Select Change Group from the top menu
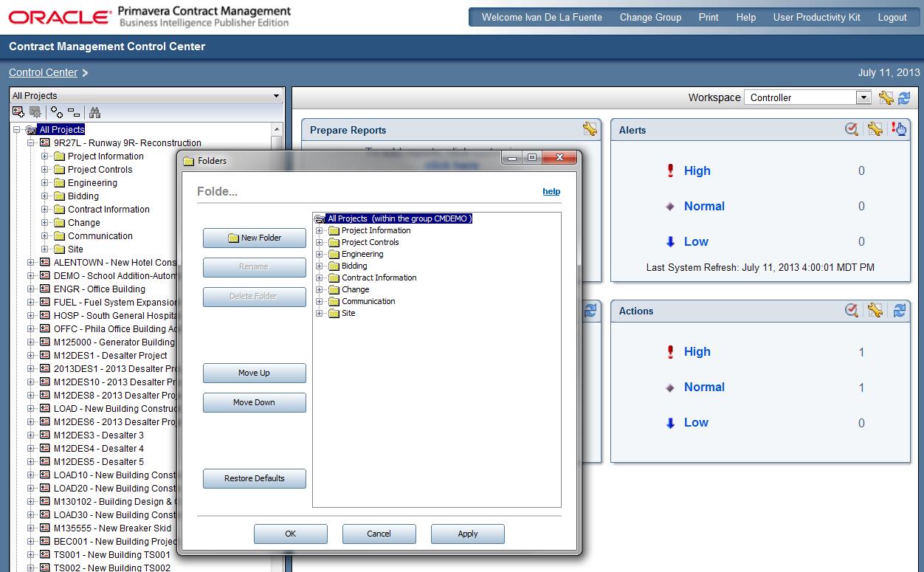 pos(650,17)
